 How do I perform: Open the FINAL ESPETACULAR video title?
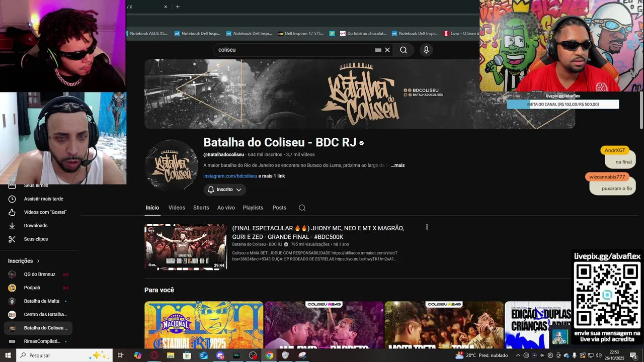318,232
